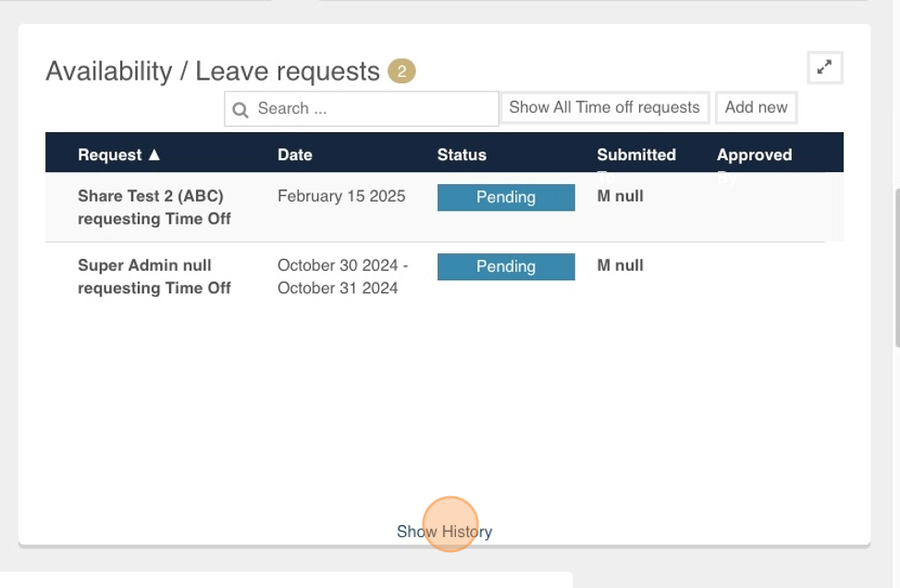This screenshot has height=588, width=900.
Task: Select the October 30 2024 date range cell
Action: [x=342, y=276]
